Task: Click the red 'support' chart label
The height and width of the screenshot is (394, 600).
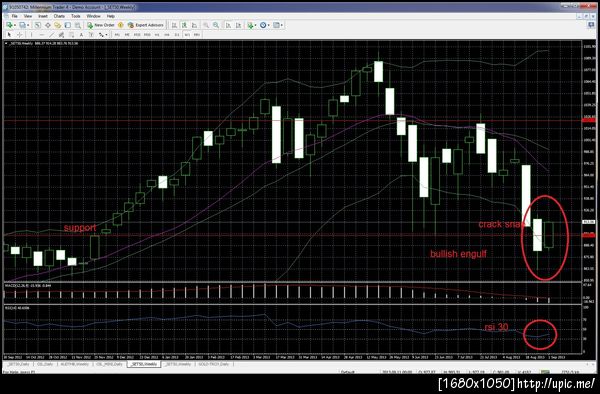Action: point(80,228)
